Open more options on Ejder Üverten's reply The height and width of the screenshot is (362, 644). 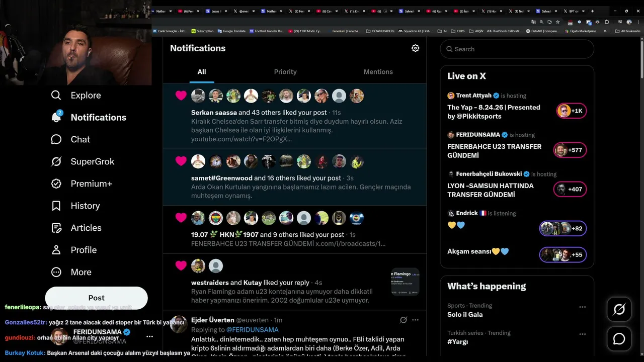tap(415, 320)
